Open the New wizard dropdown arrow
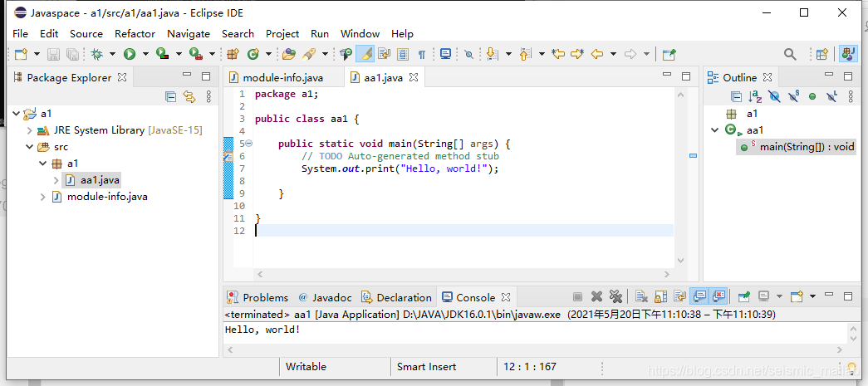The image size is (868, 386). [37, 54]
